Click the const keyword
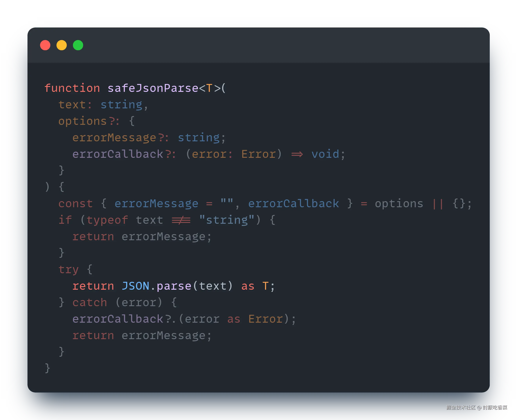This screenshot has height=420, width=517. point(76,204)
